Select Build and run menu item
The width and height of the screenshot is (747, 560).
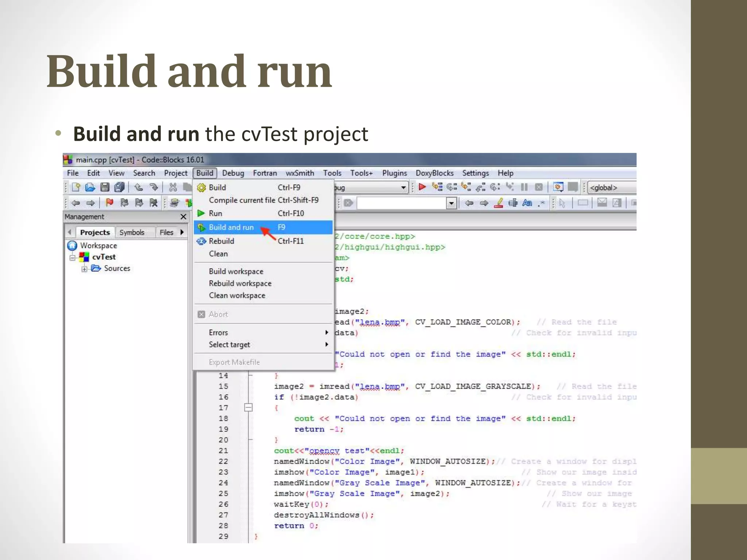tap(263, 227)
